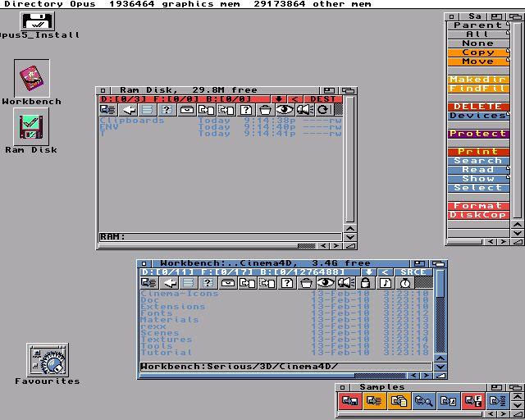This screenshot has width=525, height=420.
Task: Click All in the button bank
Action: tap(478, 34)
